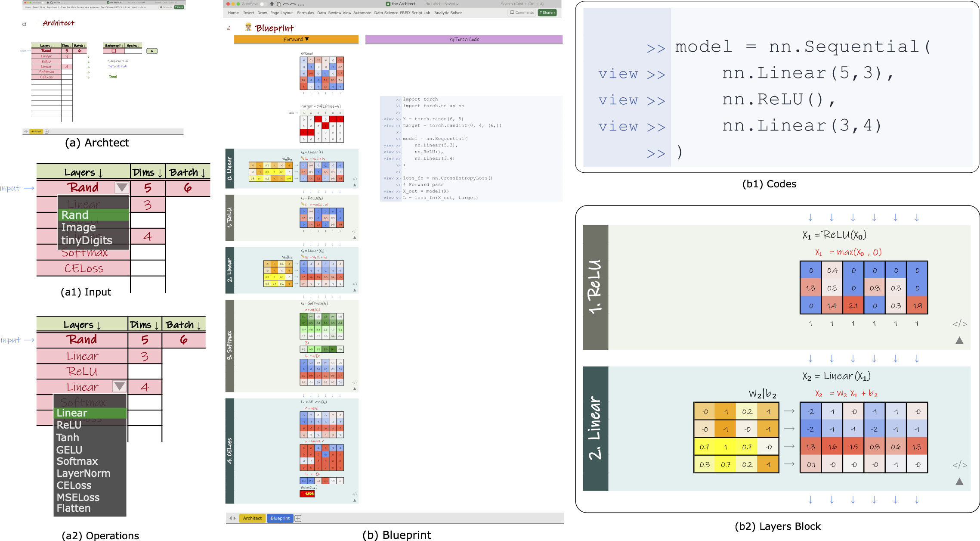Select tinyDigits from input dropdown list
This screenshot has width=980, height=541.
(x=87, y=240)
